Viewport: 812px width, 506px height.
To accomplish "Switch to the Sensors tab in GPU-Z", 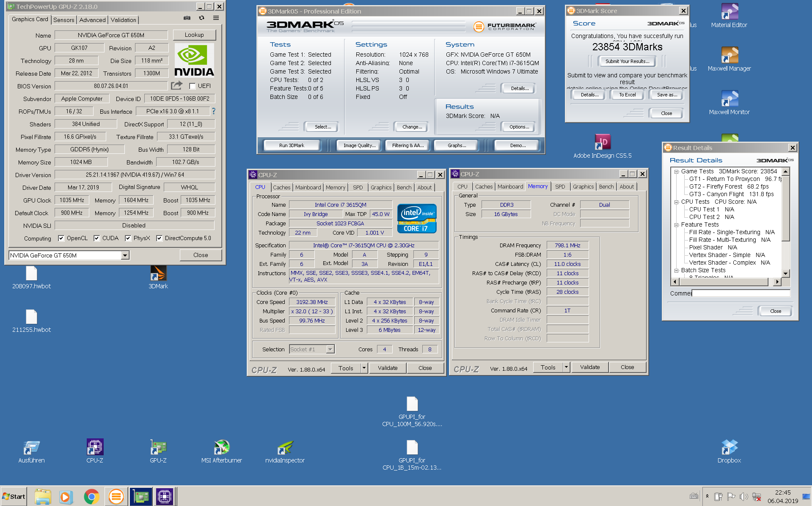I will tap(63, 20).
